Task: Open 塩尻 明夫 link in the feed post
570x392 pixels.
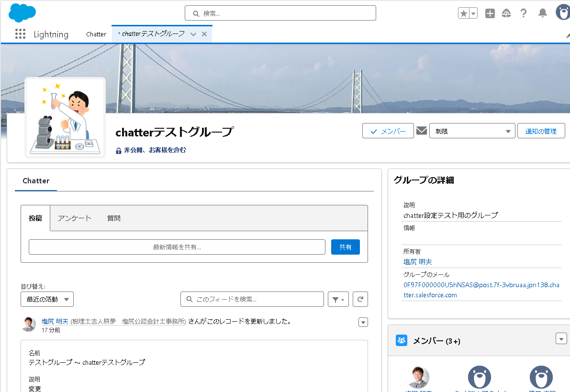Action: pyautogui.click(x=55, y=322)
